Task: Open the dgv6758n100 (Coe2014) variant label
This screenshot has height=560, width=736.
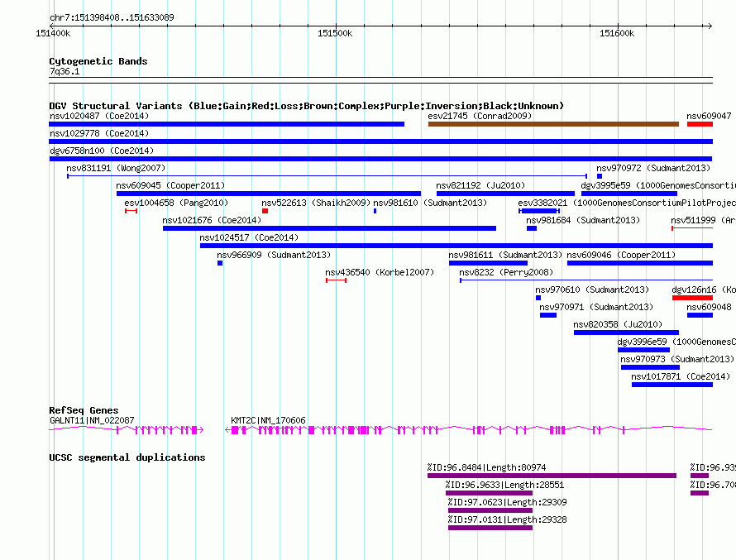Action: click(102, 151)
